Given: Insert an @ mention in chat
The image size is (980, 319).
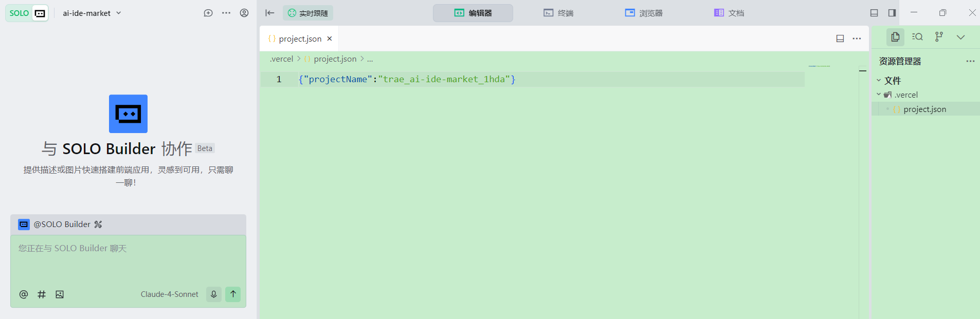Looking at the screenshot, I should point(24,294).
